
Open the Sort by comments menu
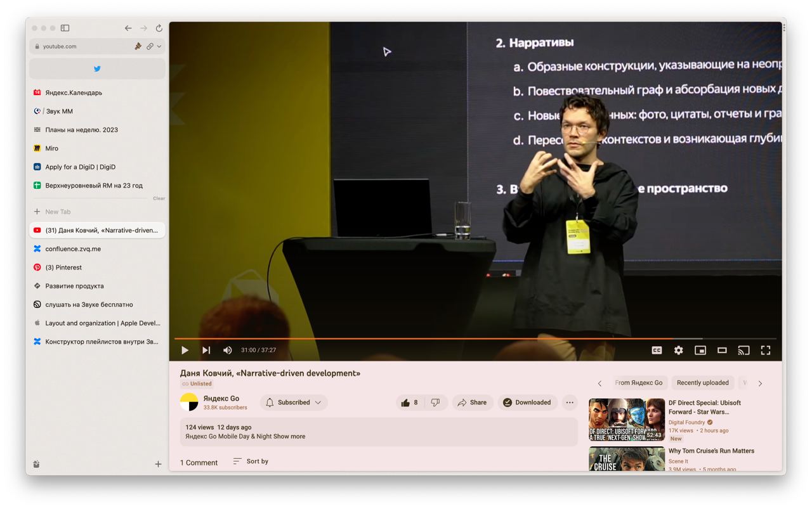tap(251, 461)
